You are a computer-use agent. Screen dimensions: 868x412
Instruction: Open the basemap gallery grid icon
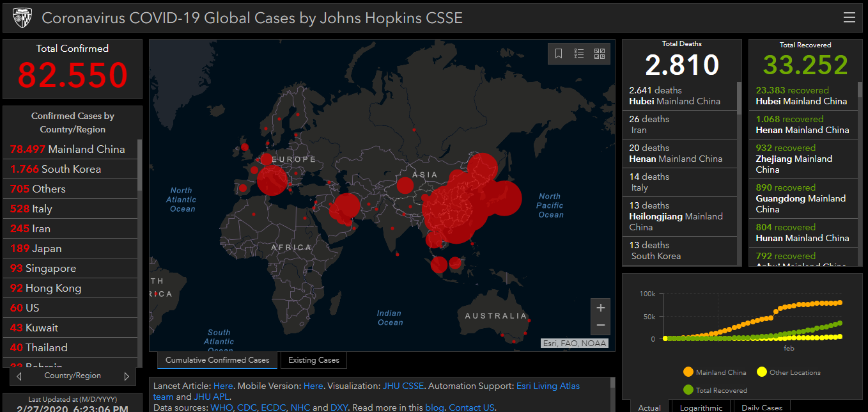coord(600,54)
